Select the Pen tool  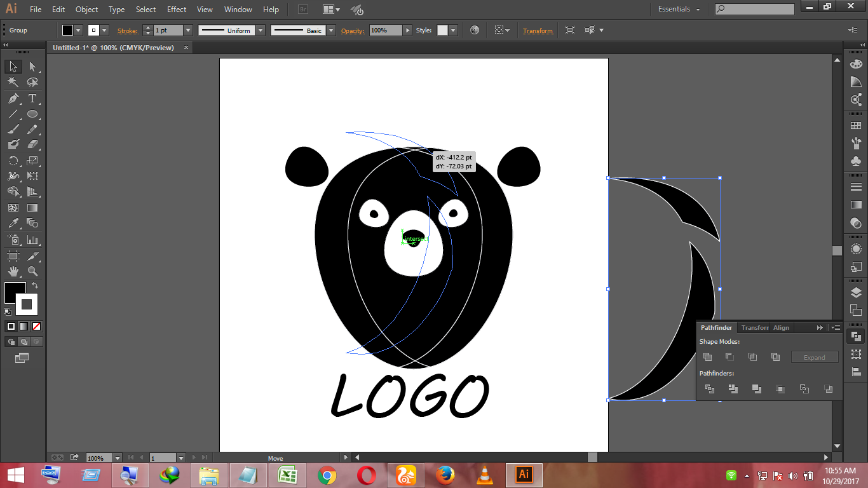point(13,98)
